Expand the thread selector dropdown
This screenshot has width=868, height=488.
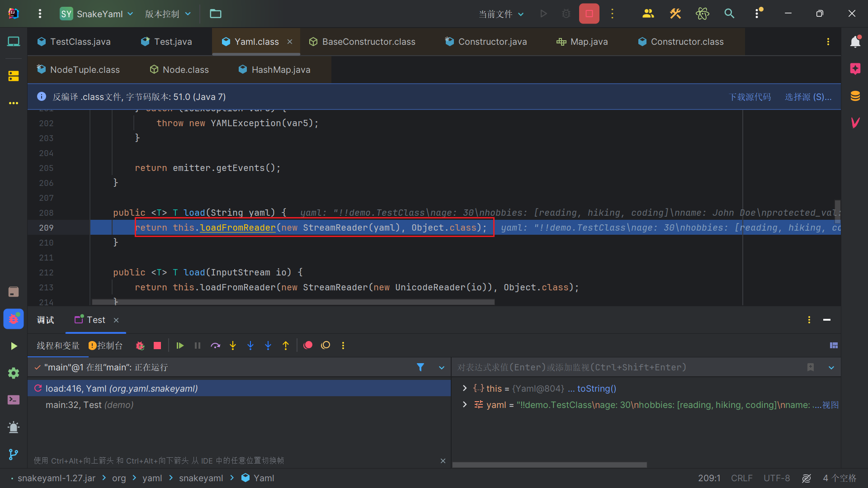tap(442, 368)
